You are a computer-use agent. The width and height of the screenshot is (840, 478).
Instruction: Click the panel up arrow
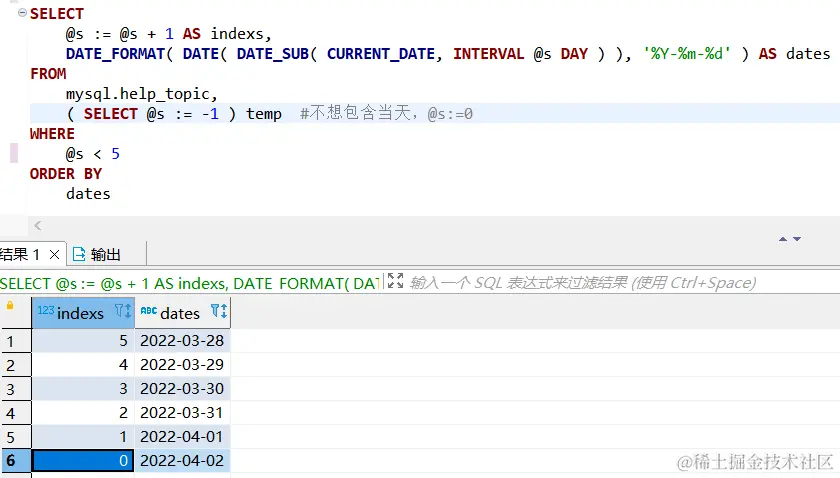click(x=783, y=239)
